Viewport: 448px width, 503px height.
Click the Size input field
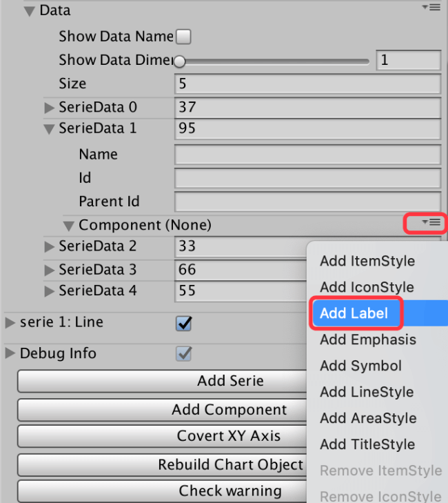307,84
